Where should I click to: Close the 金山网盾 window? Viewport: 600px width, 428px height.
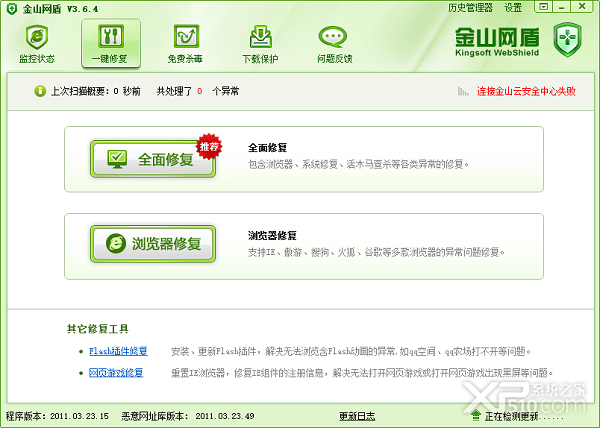click(582, 7)
